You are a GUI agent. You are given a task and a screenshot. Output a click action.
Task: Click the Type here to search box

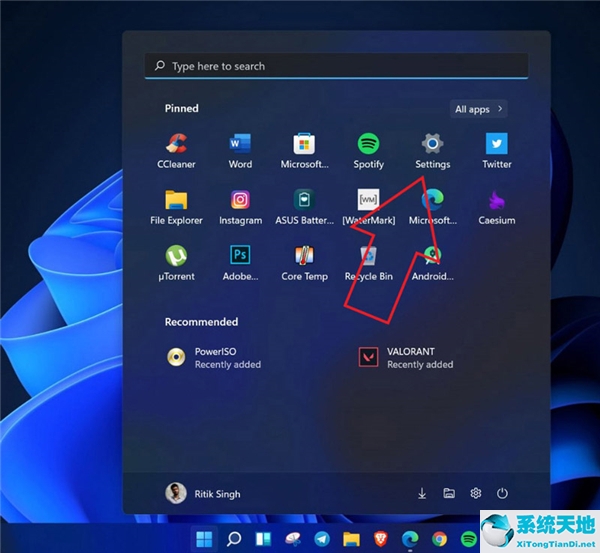click(x=336, y=66)
